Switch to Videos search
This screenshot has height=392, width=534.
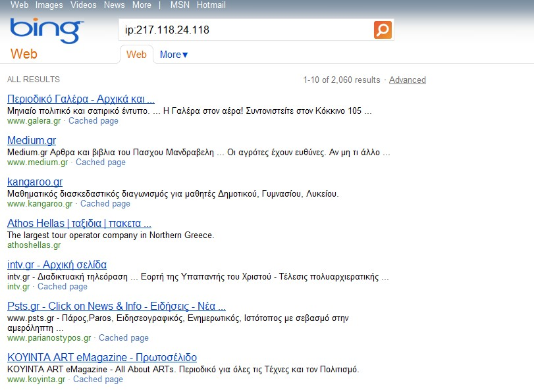pos(83,5)
